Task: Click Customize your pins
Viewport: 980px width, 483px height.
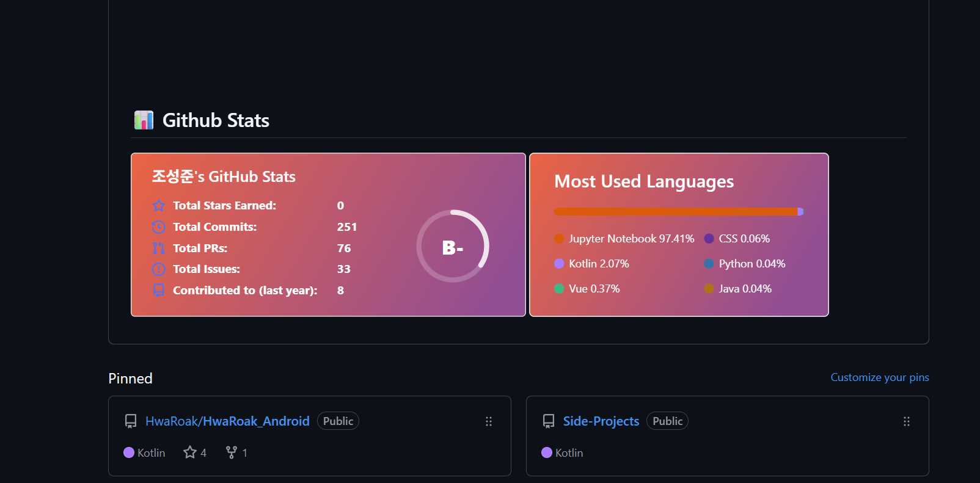Action: pos(880,377)
